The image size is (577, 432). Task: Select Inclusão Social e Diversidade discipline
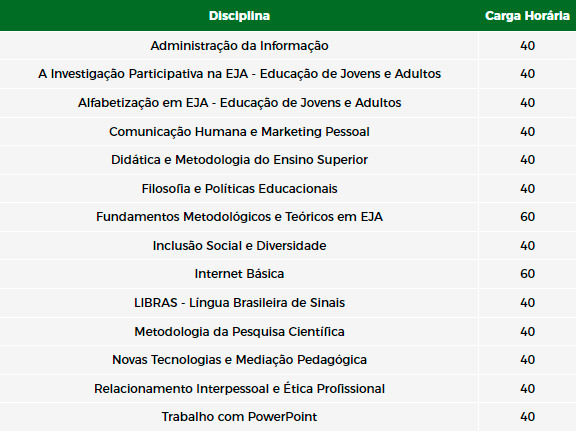239,246
